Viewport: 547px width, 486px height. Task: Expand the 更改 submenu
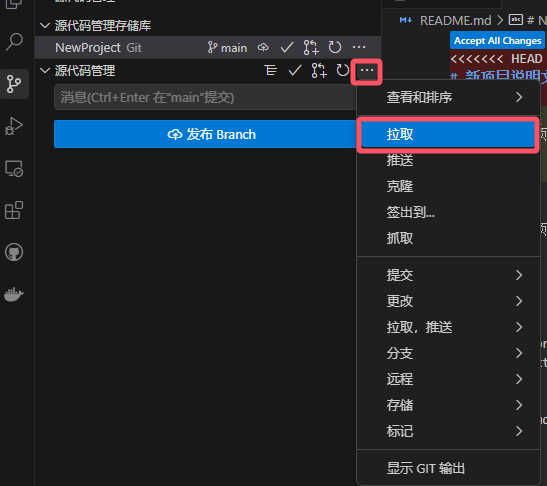[x=449, y=301]
